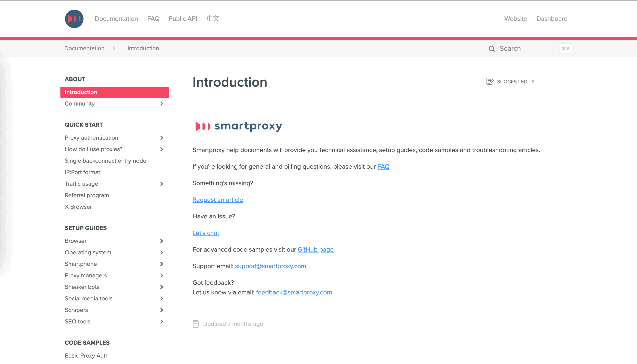Open Community sidebar item

click(80, 104)
